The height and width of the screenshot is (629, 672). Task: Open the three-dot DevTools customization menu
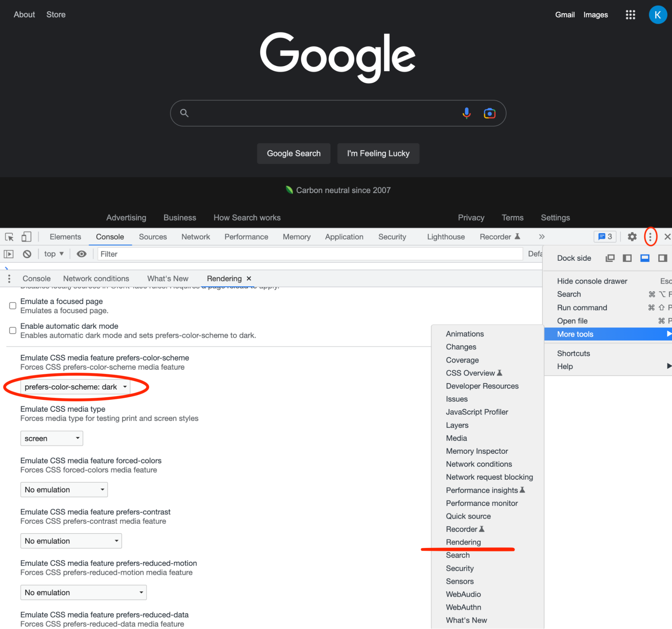click(650, 237)
